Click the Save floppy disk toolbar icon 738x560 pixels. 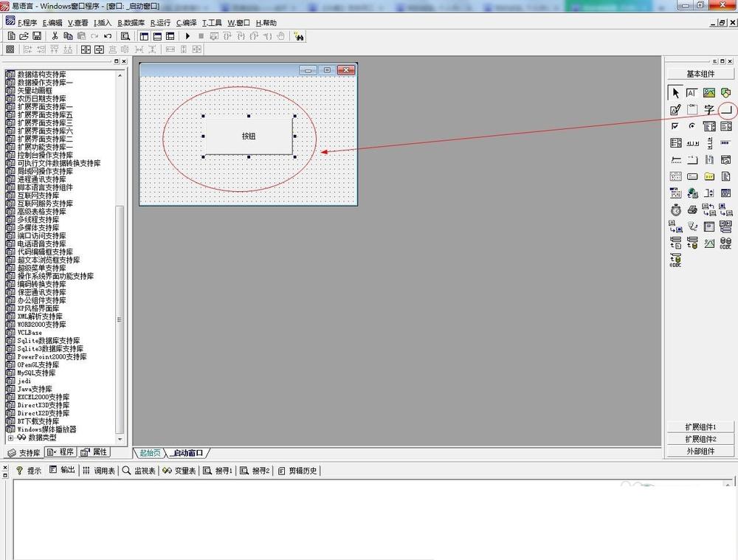[x=37, y=35]
